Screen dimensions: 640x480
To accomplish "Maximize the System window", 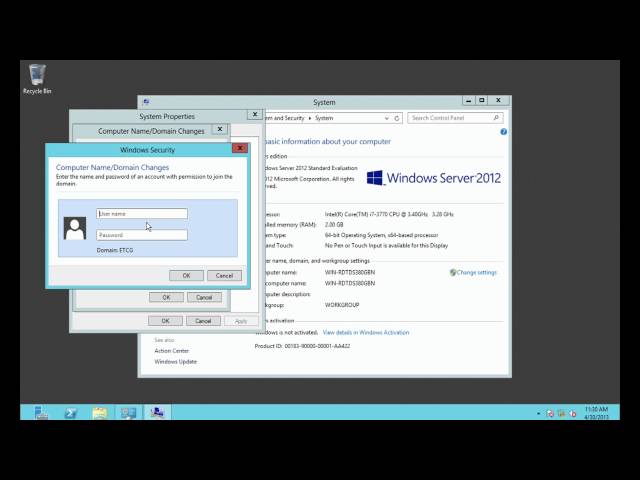I will coord(482,100).
